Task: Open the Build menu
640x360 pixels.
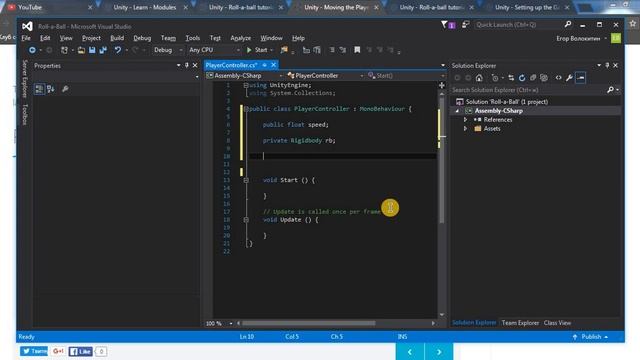Action: pyautogui.click(x=117, y=38)
